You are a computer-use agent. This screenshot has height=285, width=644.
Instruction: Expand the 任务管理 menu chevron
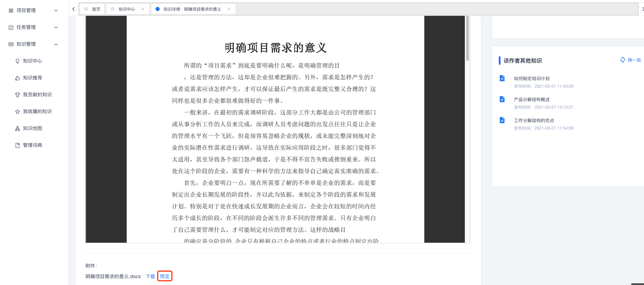coord(56,28)
